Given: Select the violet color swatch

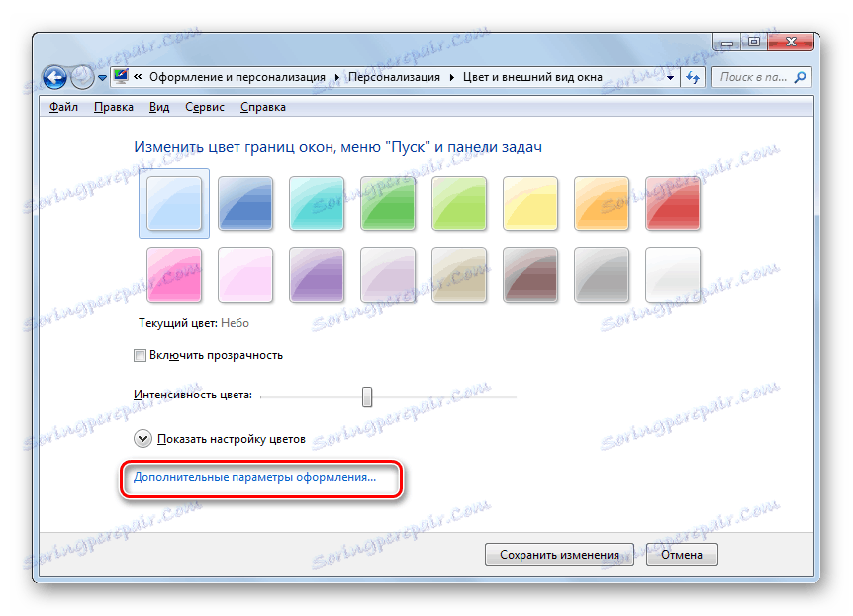Looking at the screenshot, I should [x=317, y=275].
